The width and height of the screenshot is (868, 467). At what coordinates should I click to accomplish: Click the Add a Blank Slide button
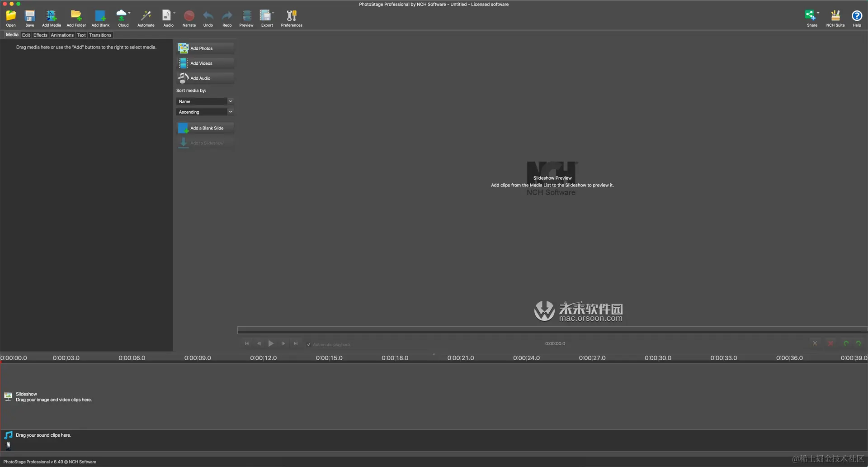(205, 128)
